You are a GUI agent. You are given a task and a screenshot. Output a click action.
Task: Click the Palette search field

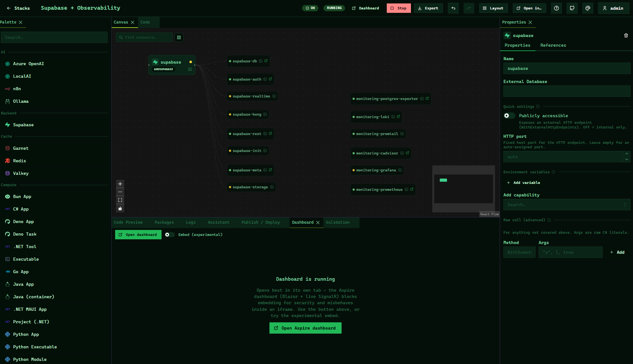[54, 37]
